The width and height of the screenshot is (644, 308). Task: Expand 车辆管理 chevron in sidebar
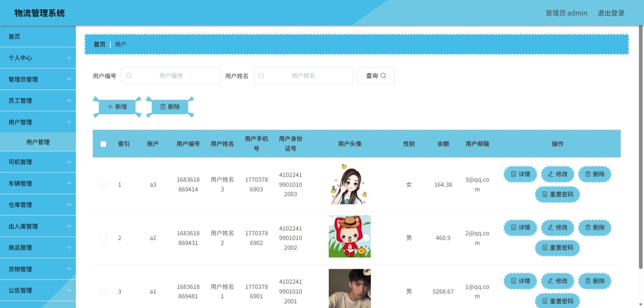click(x=69, y=183)
